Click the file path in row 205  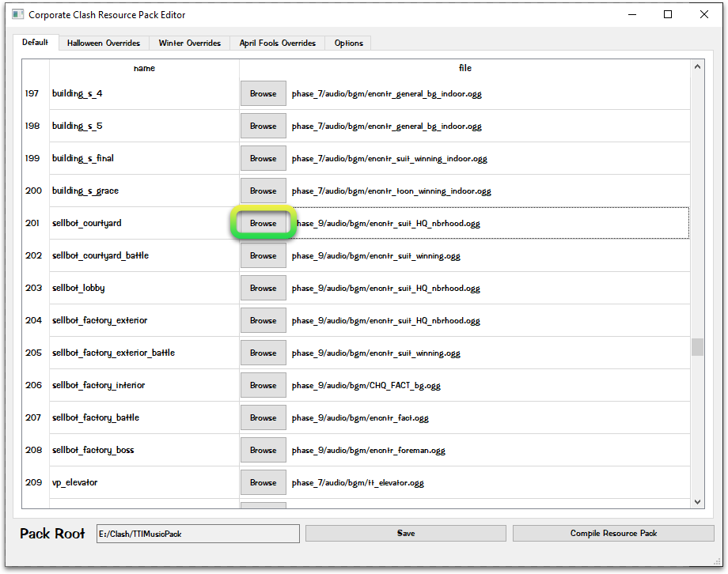tap(376, 353)
